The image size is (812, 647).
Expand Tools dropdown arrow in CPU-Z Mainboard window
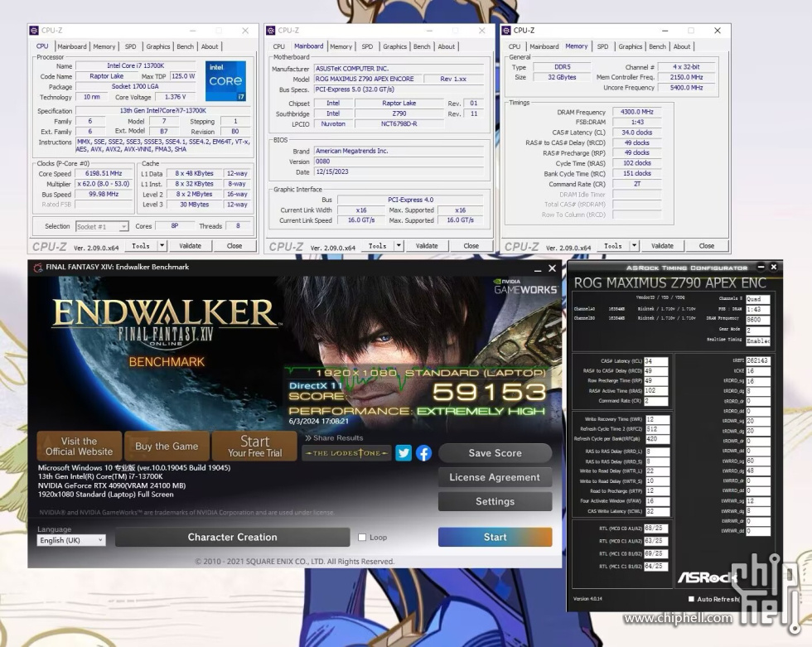click(x=399, y=246)
